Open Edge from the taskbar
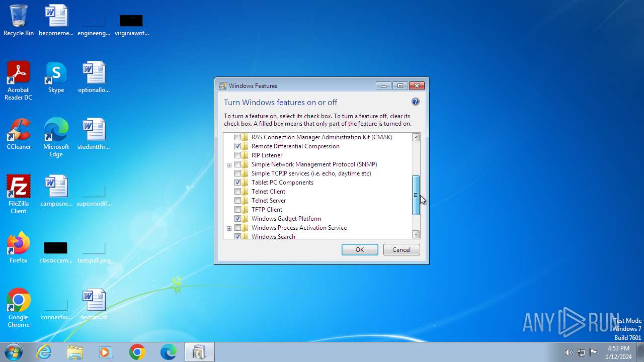 (x=168, y=352)
